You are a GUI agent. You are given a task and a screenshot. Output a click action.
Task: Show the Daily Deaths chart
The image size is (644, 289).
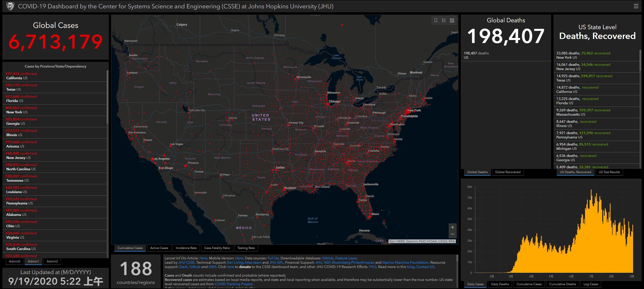[500, 284]
